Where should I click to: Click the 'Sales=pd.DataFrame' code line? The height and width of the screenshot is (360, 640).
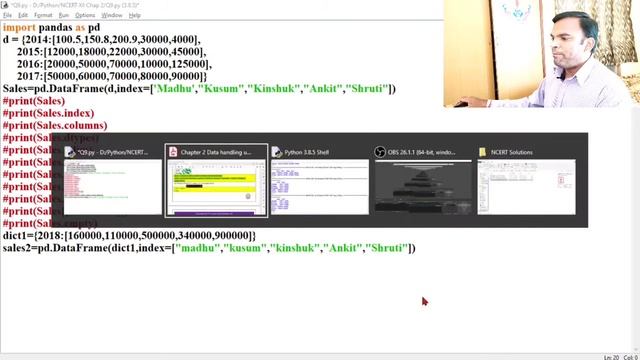pyautogui.click(x=199, y=89)
